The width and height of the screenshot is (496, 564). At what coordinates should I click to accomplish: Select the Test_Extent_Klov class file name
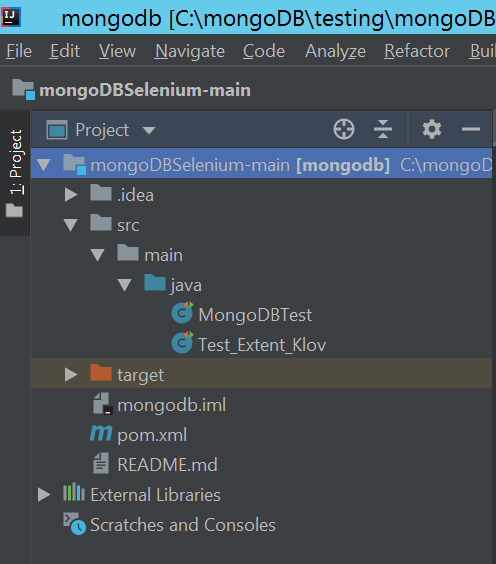(x=262, y=345)
